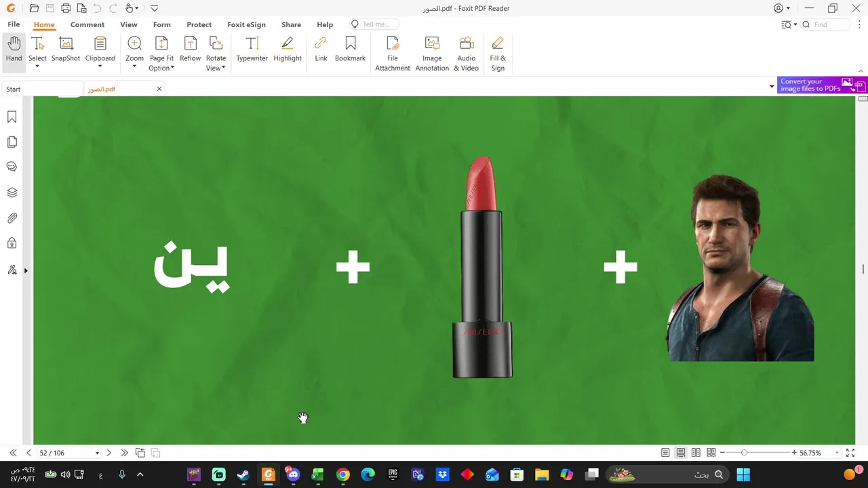The height and width of the screenshot is (488, 868).
Task: Switch to the Foxit eSign tab
Action: [x=246, y=24]
